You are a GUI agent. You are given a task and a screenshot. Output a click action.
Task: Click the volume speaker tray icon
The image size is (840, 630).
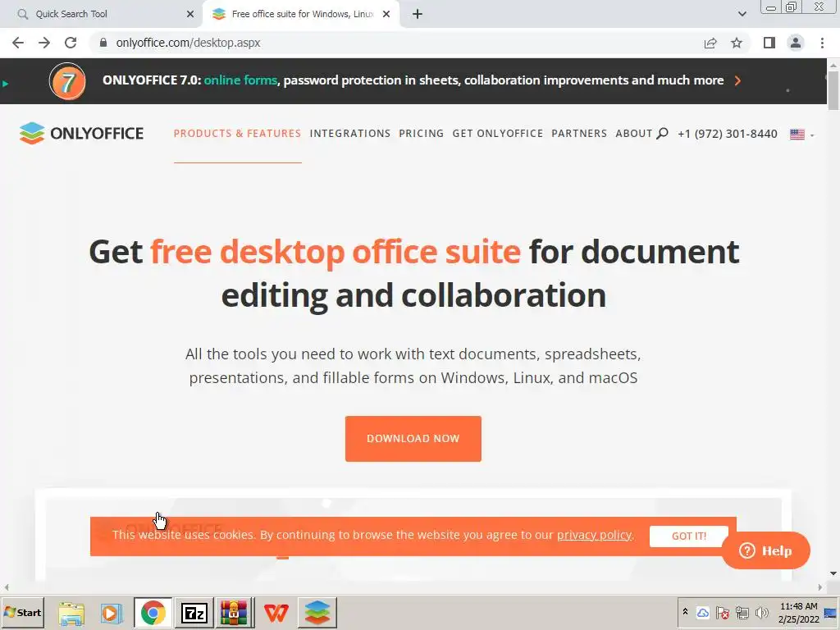[x=761, y=612]
